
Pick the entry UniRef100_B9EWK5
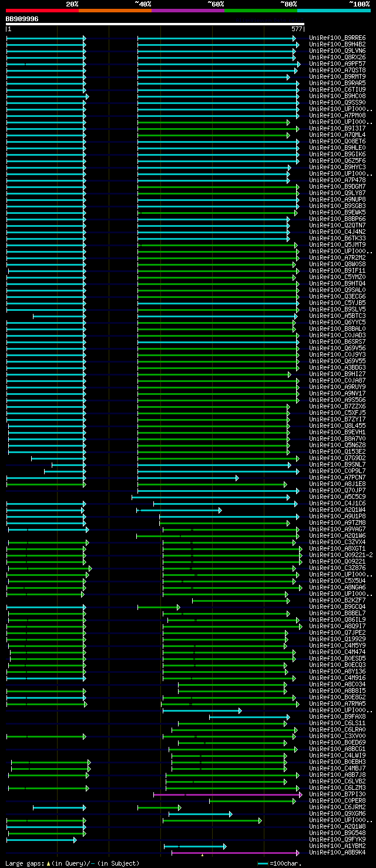337,213
